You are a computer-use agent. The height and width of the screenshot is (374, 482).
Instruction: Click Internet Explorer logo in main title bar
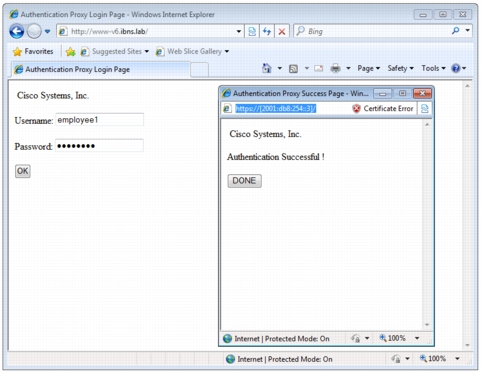[x=14, y=14]
